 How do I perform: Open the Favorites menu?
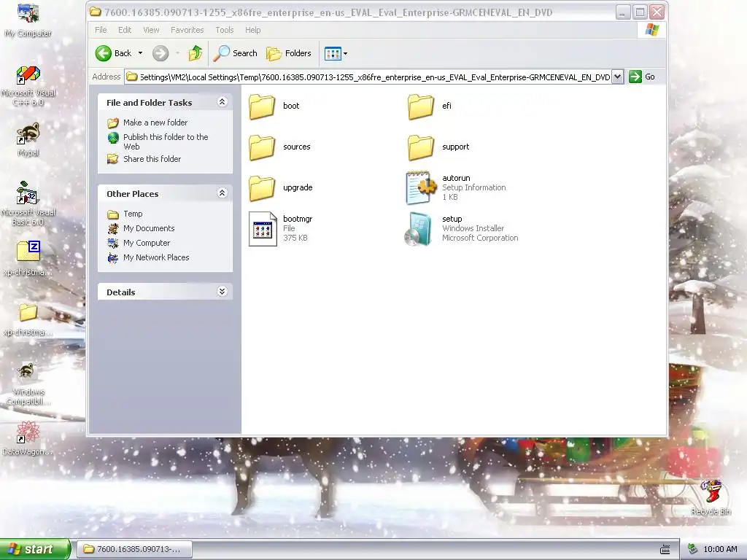pos(187,30)
